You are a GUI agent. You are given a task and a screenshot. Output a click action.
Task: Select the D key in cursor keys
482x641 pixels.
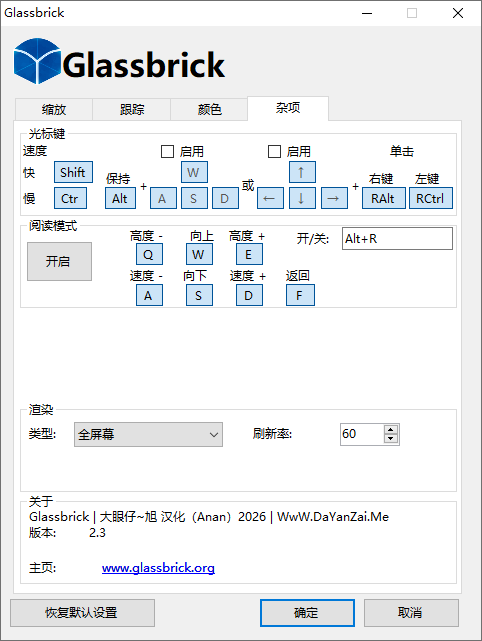coord(225,198)
